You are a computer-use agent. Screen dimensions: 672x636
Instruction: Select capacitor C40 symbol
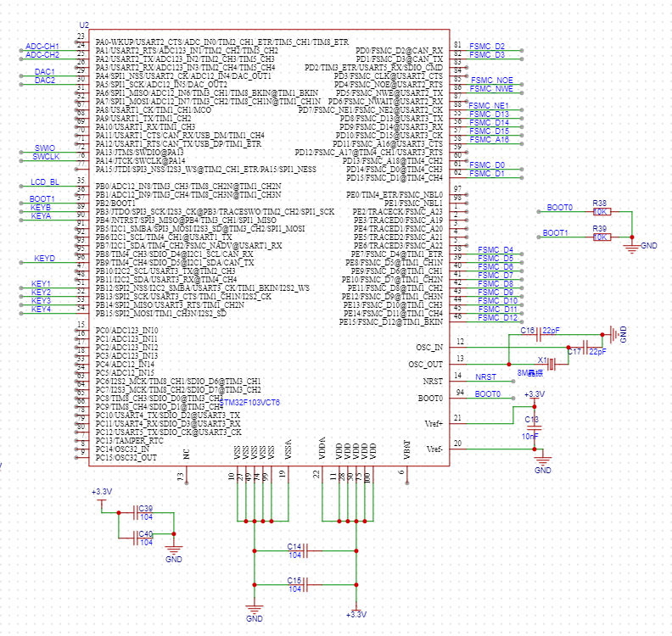tap(136, 538)
